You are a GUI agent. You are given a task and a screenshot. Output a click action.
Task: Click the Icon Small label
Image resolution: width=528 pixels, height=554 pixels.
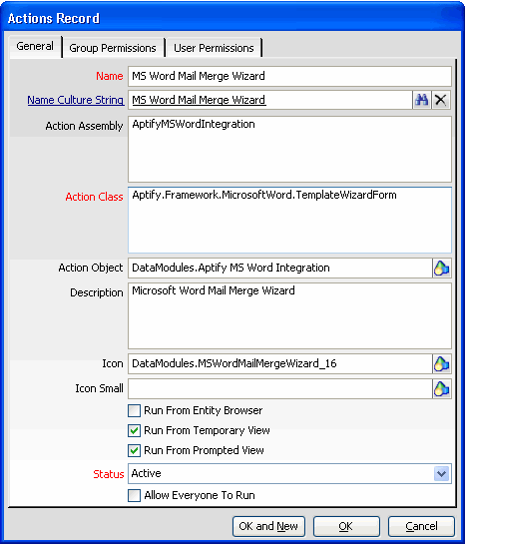[x=99, y=389]
